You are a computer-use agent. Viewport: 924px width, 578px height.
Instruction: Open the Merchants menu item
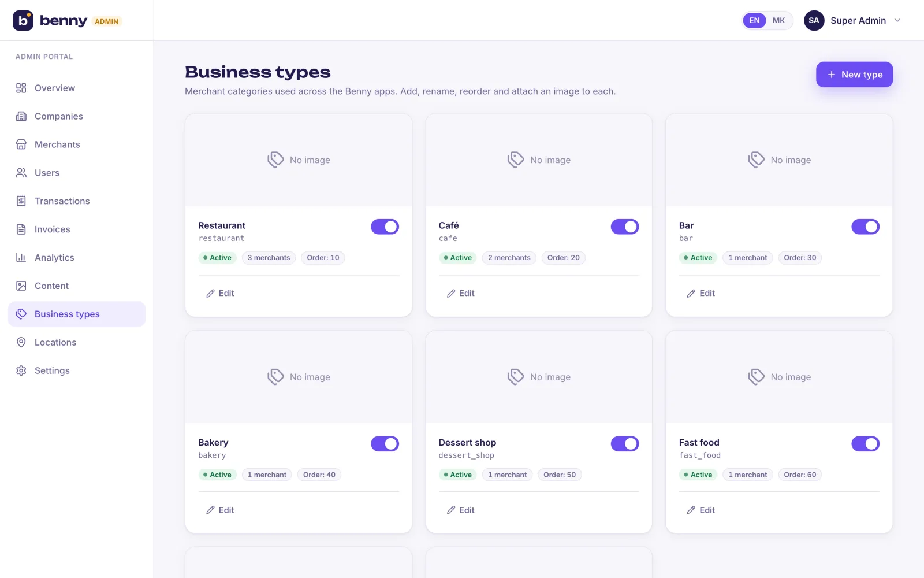(x=77, y=144)
